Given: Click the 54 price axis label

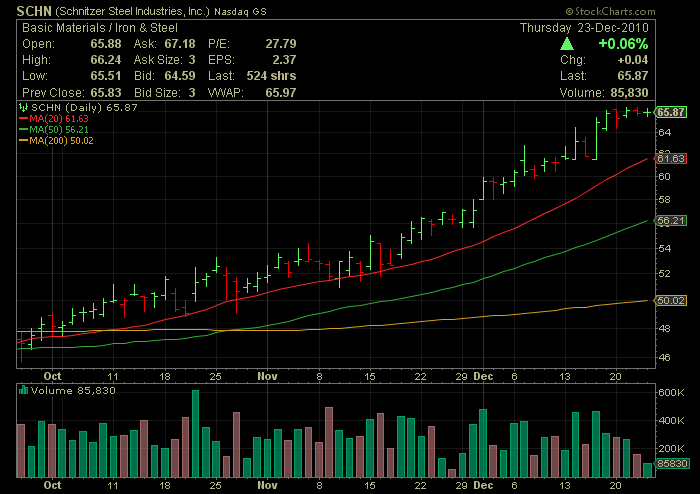Looking at the screenshot, I should pos(664,248).
